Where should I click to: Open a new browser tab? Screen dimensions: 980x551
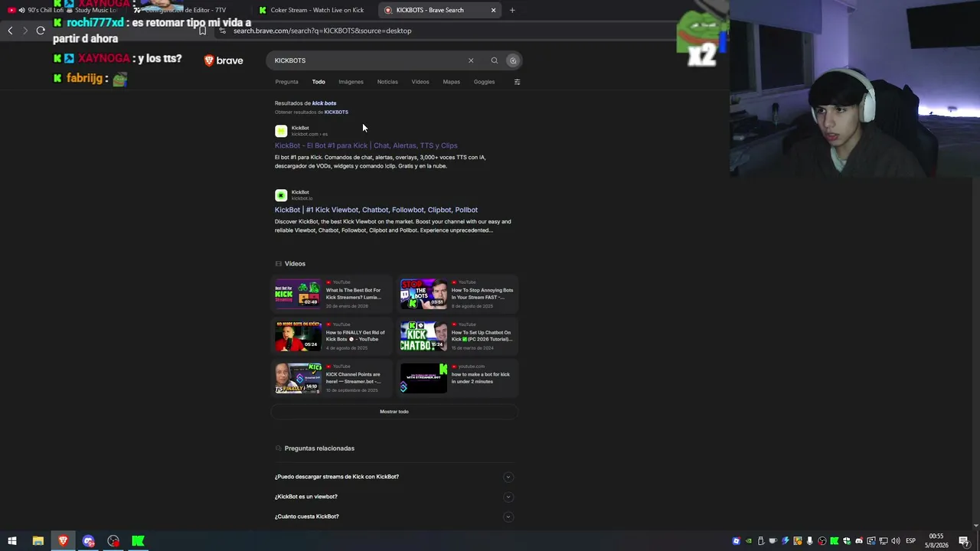[512, 10]
